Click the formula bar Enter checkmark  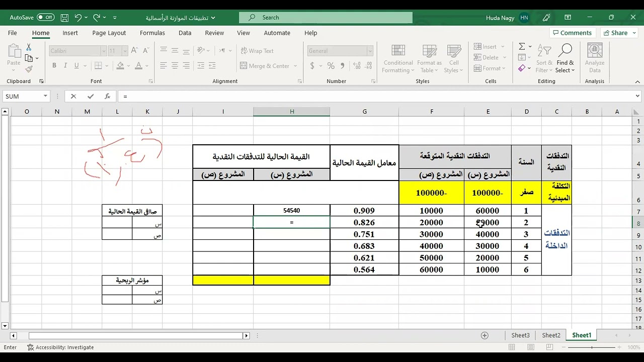point(91,97)
